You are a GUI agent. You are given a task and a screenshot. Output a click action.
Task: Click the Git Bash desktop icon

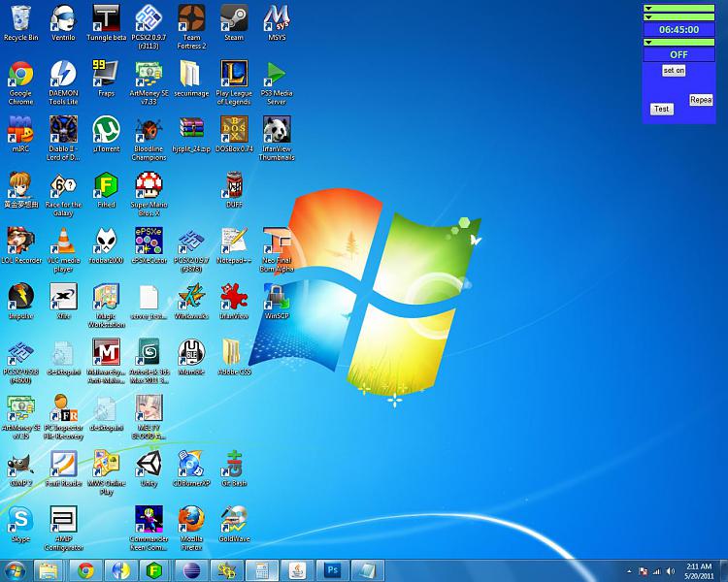(234, 469)
